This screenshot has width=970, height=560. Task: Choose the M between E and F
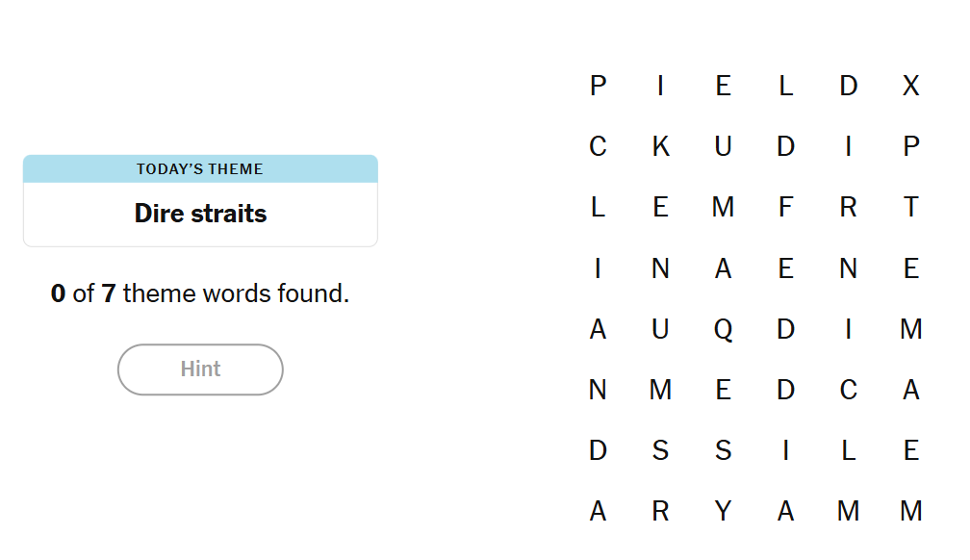[x=723, y=207]
